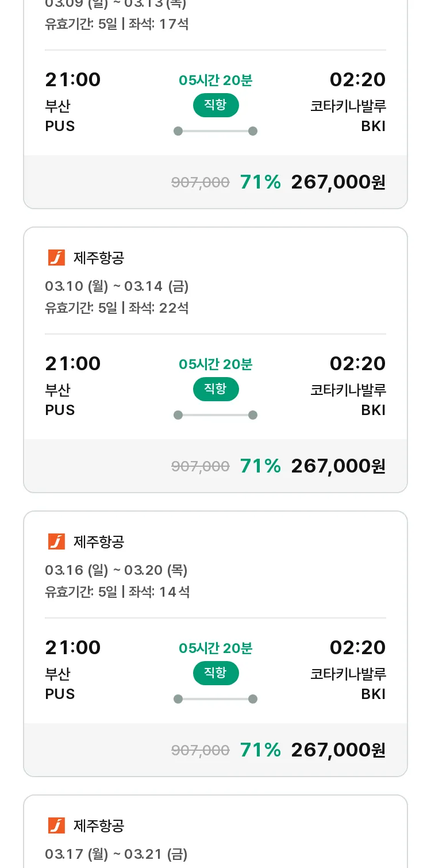Tap 직항 badge on 03.09 flight
431x868 pixels.
point(215,105)
